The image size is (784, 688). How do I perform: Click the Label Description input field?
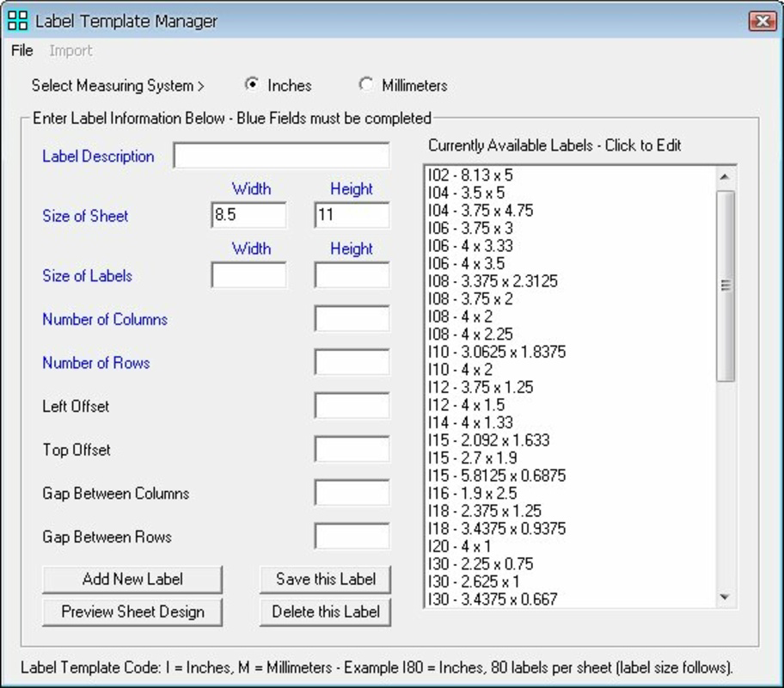coord(281,156)
